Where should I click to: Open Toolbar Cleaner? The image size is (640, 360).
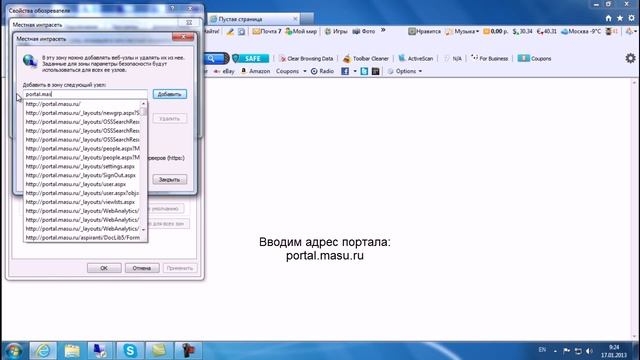point(366,59)
